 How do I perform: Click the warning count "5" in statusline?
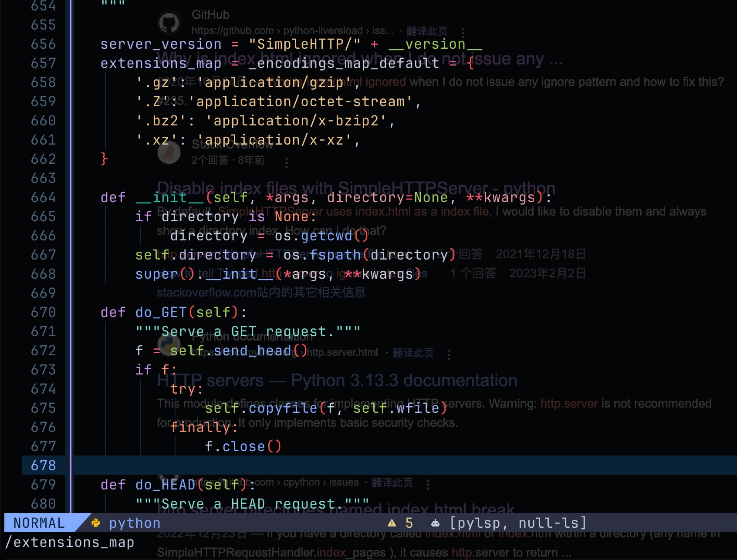click(409, 523)
